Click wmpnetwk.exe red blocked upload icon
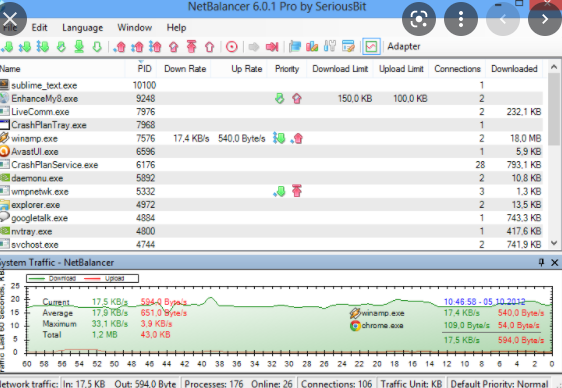 pyautogui.click(x=297, y=191)
